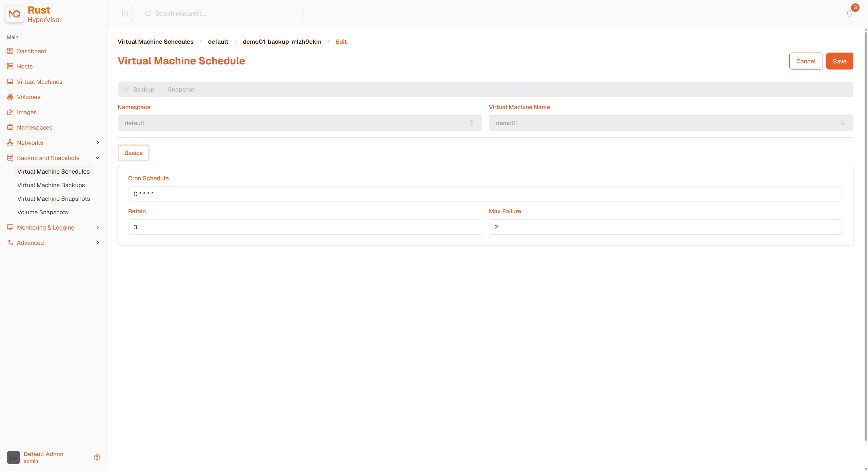Expand the Monitoring & Logging chevron
This screenshot has height=471, width=868.
click(98, 228)
